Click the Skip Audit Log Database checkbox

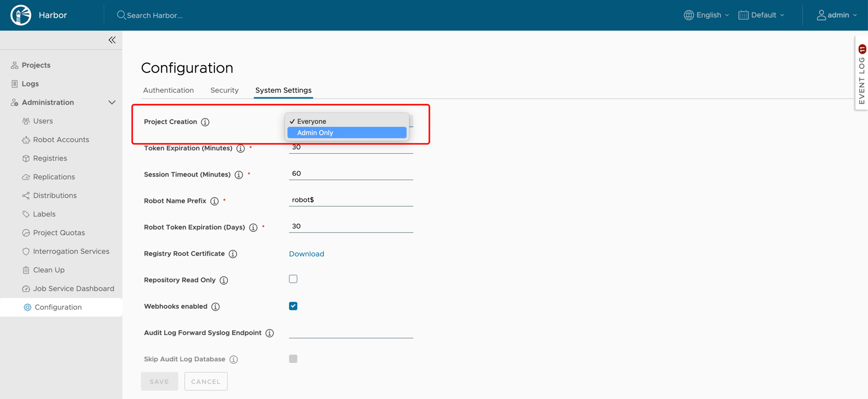[x=293, y=359]
